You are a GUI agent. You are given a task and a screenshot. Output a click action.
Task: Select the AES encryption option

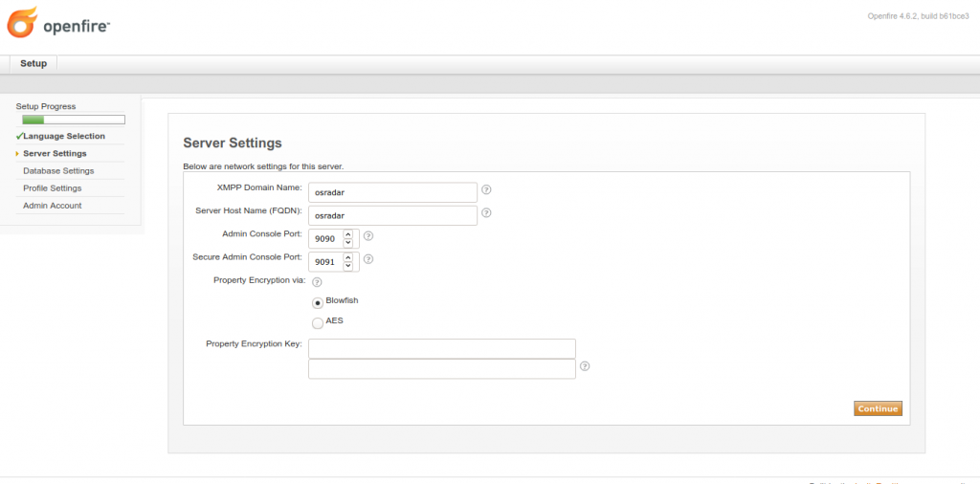[318, 323]
